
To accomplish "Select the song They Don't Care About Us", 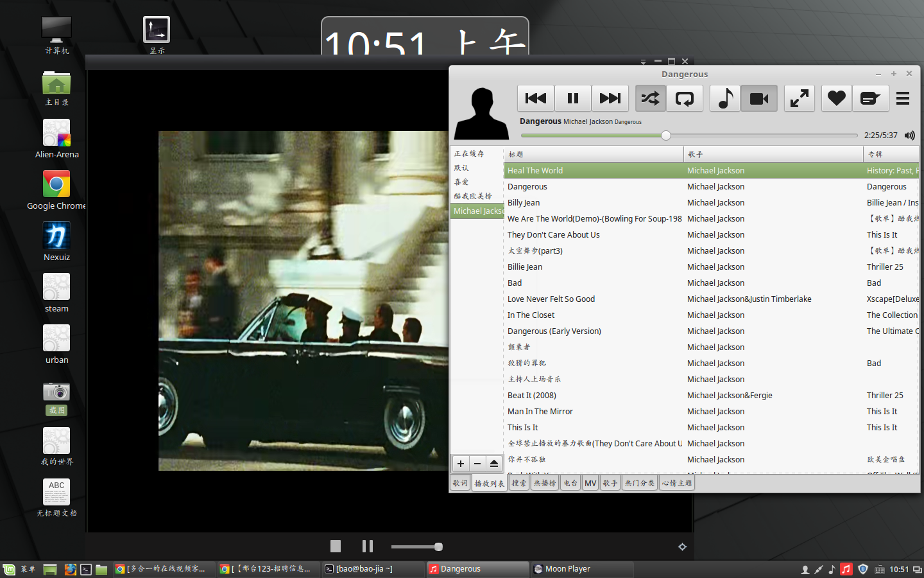I will click(712, 234).
